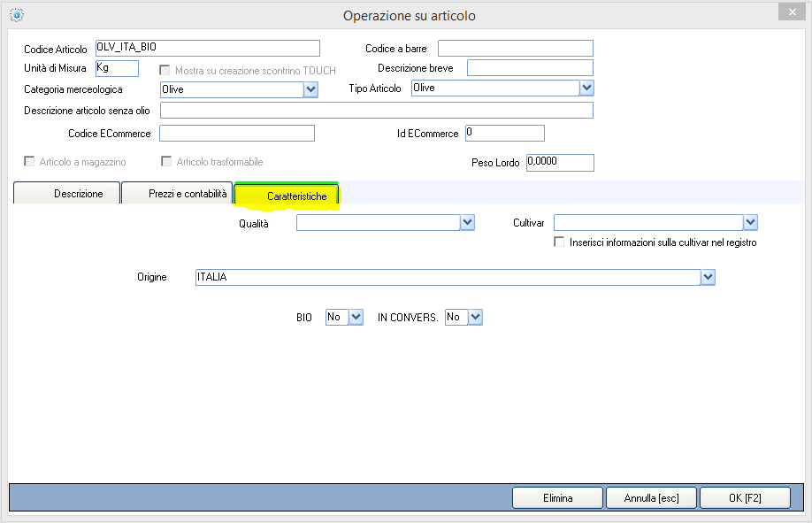Focus the Descrizione breve field
Image resolution: width=812 pixels, height=523 pixels.
click(530, 68)
